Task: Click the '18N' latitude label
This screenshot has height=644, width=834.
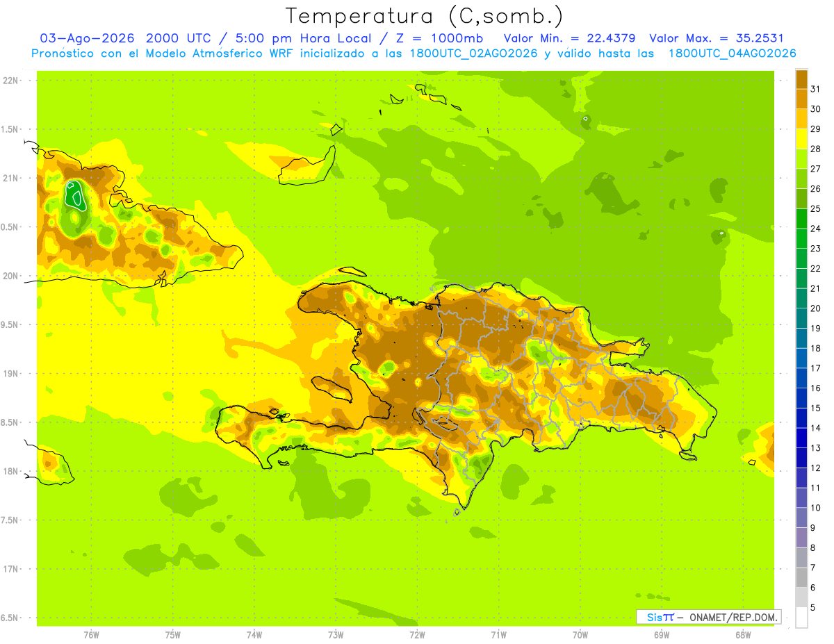Action: (10, 471)
